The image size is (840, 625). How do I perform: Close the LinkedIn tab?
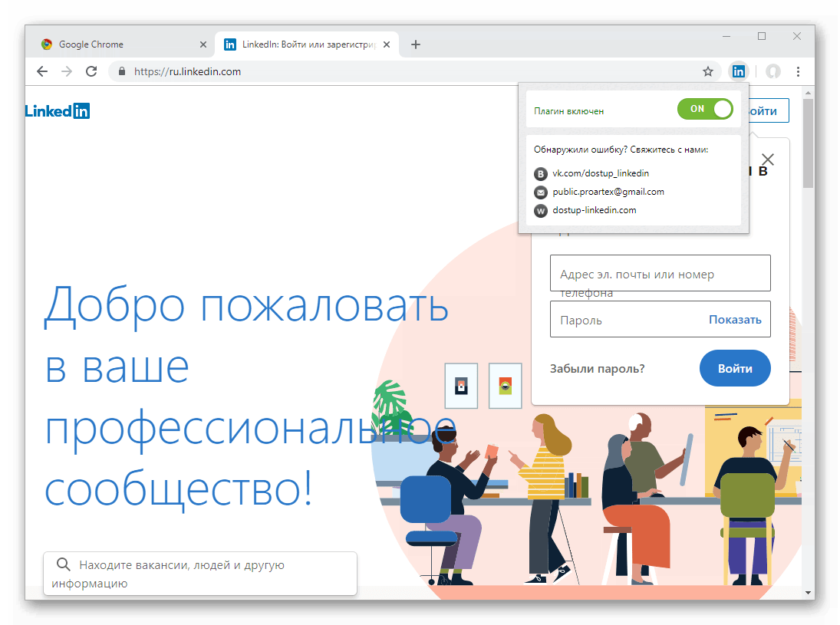coord(387,44)
